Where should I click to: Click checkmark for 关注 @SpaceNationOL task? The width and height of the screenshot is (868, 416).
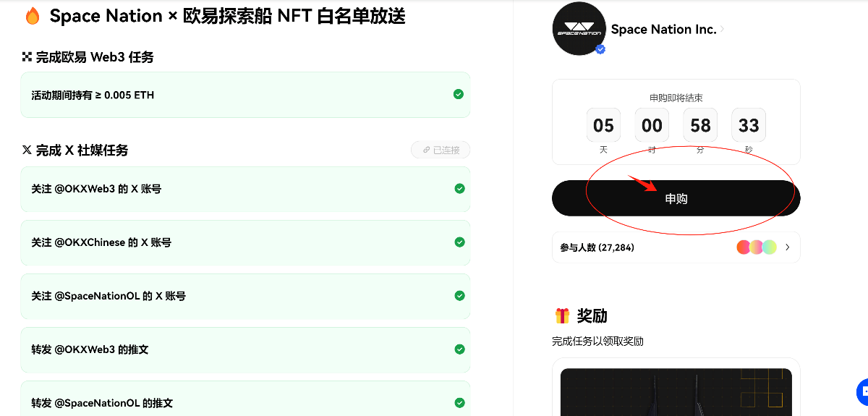pos(459,296)
